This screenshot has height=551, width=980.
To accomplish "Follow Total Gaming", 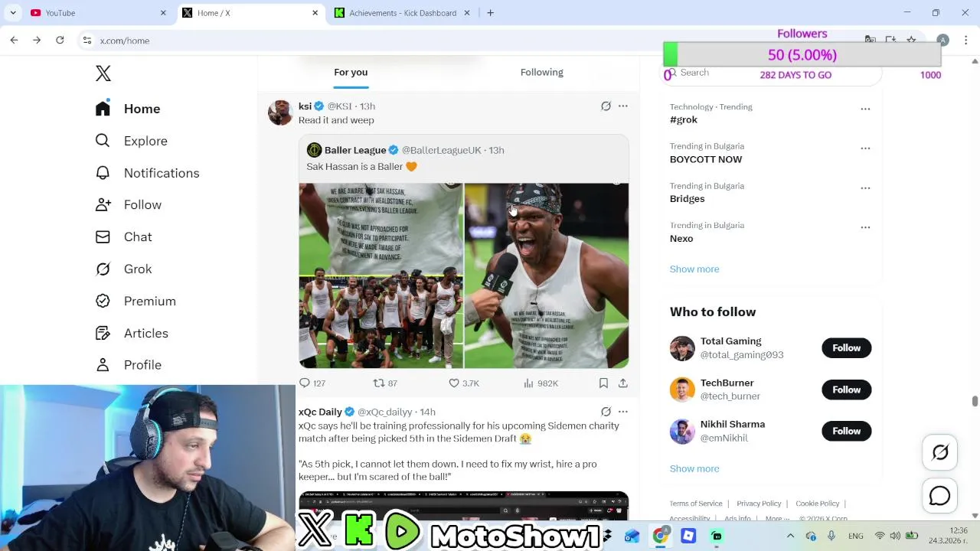I will pos(846,348).
